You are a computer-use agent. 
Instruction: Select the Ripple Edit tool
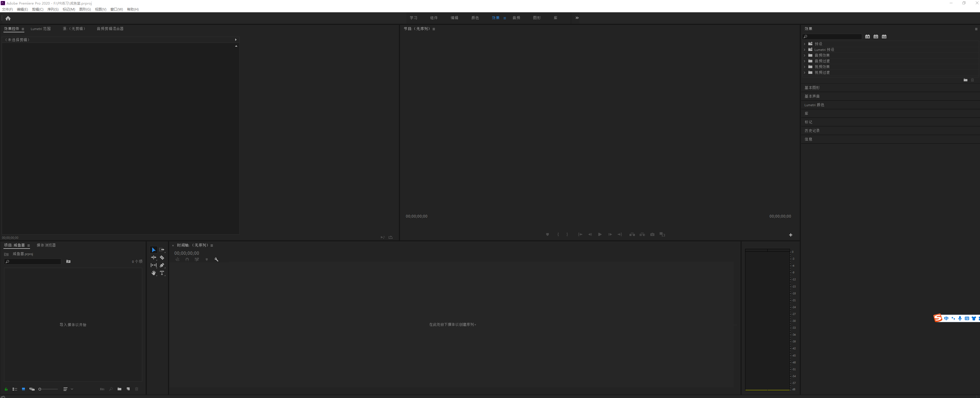tap(154, 257)
